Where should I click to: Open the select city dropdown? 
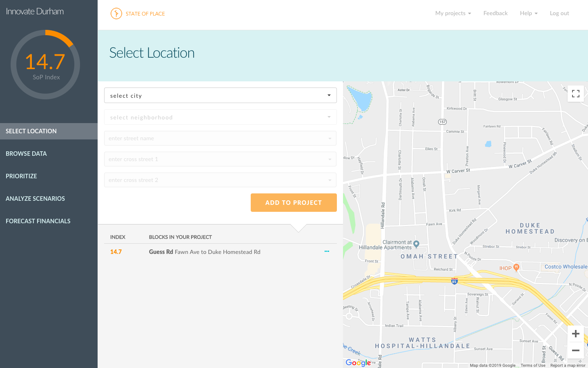(x=220, y=95)
